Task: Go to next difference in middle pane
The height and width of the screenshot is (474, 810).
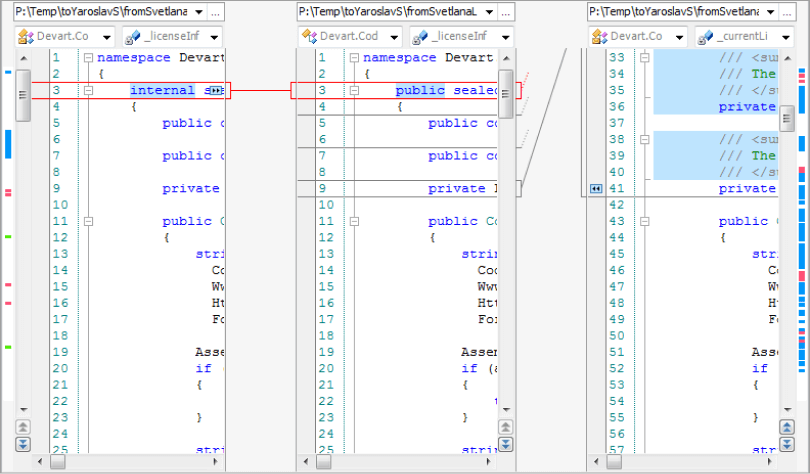Action: pyautogui.click(x=505, y=444)
